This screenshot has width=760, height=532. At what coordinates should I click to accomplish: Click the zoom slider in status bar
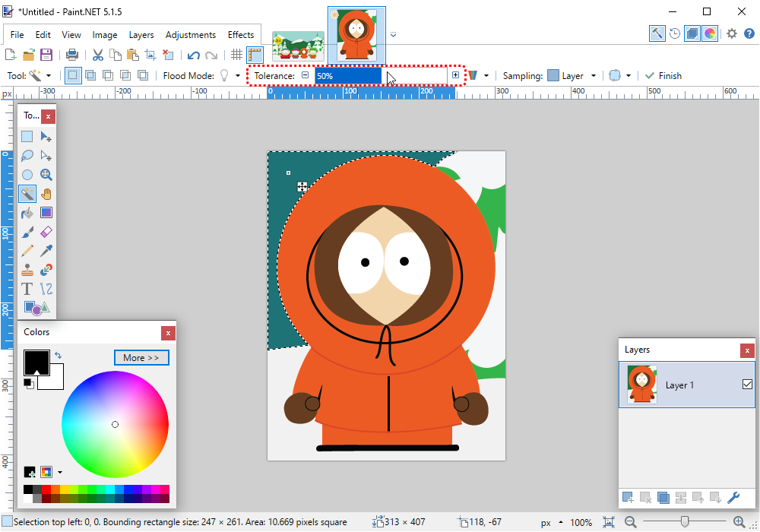click(x=685, y=522)
